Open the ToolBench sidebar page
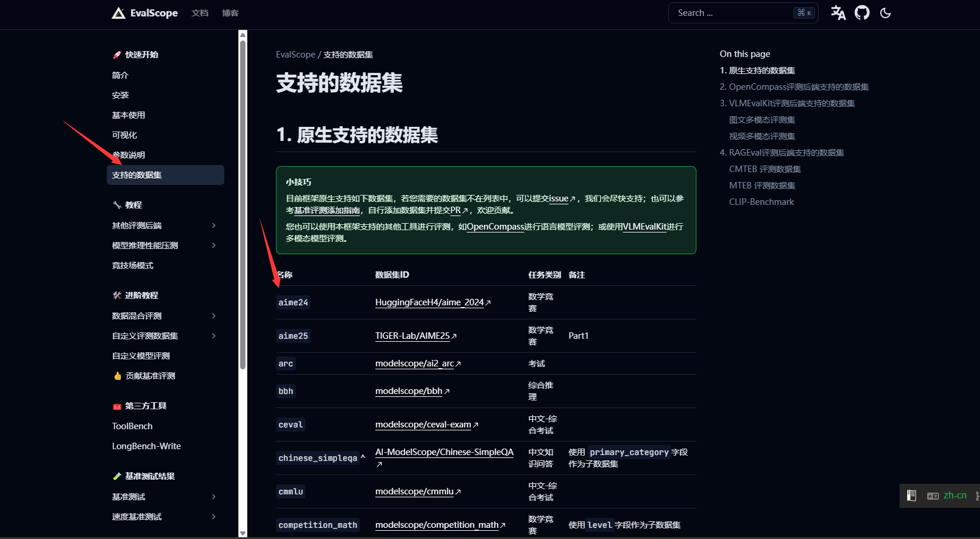This screenshot has width=980, height=539. pos(132,426)
